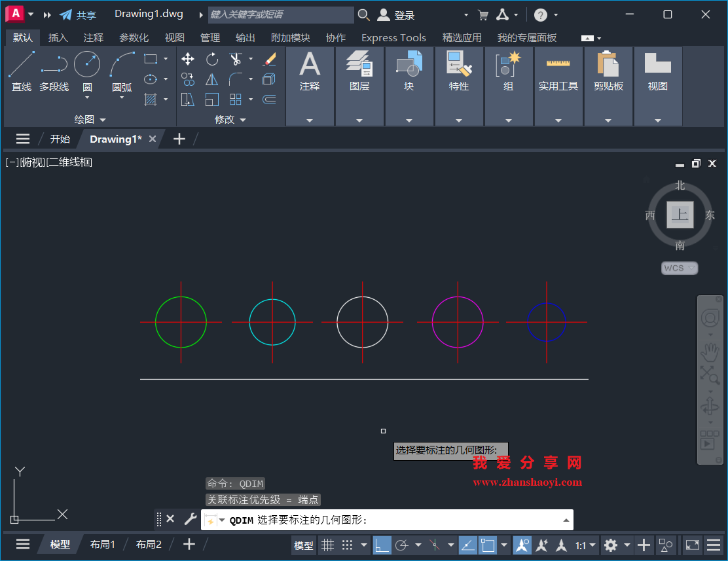Toggle grid display in the status bar
This screenshot has height=561, width=728.
pos(327,545)
